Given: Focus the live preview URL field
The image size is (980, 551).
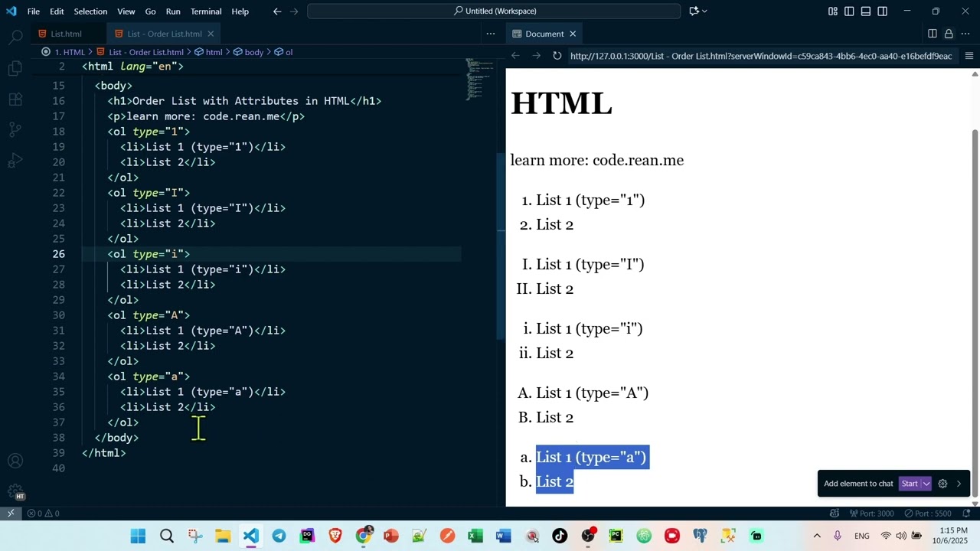Looking at the screenshot, I should pos(761,56).
